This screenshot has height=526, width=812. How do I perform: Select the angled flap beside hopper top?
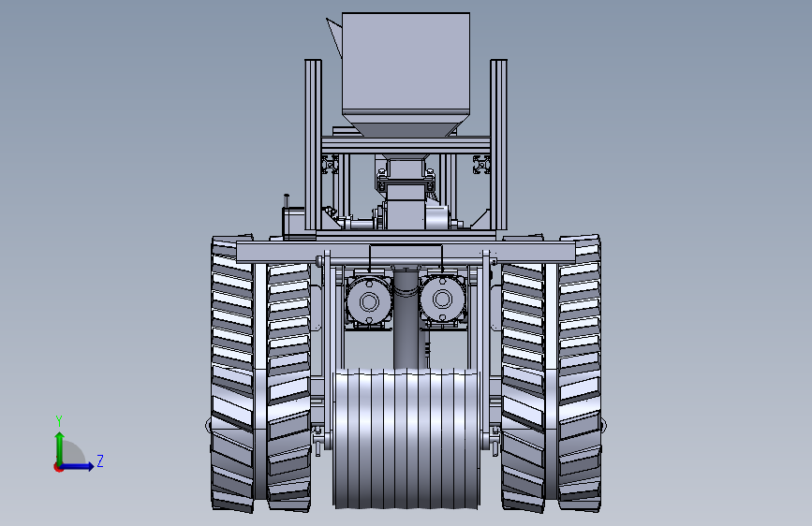(334, 37)
